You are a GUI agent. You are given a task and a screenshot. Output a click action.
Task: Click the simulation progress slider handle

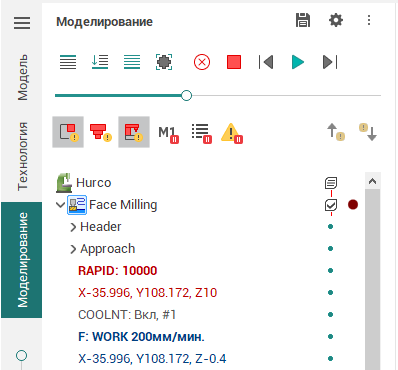[x=187, y=96]
